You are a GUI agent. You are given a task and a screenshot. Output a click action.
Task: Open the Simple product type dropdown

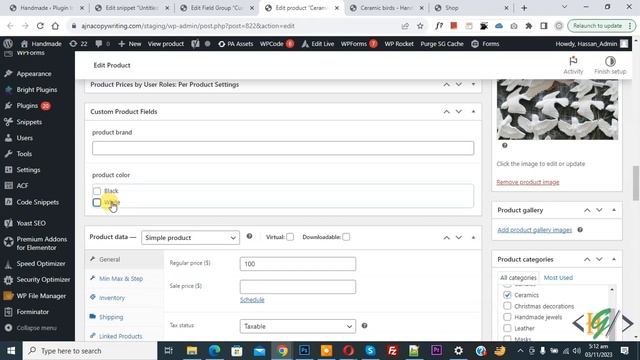pos(190,238)
